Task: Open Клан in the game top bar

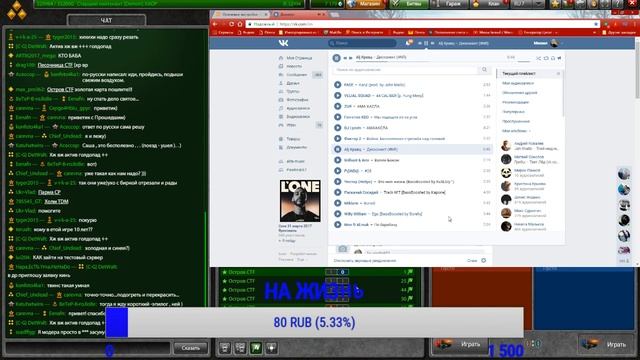Action: (x=489, y=4)
